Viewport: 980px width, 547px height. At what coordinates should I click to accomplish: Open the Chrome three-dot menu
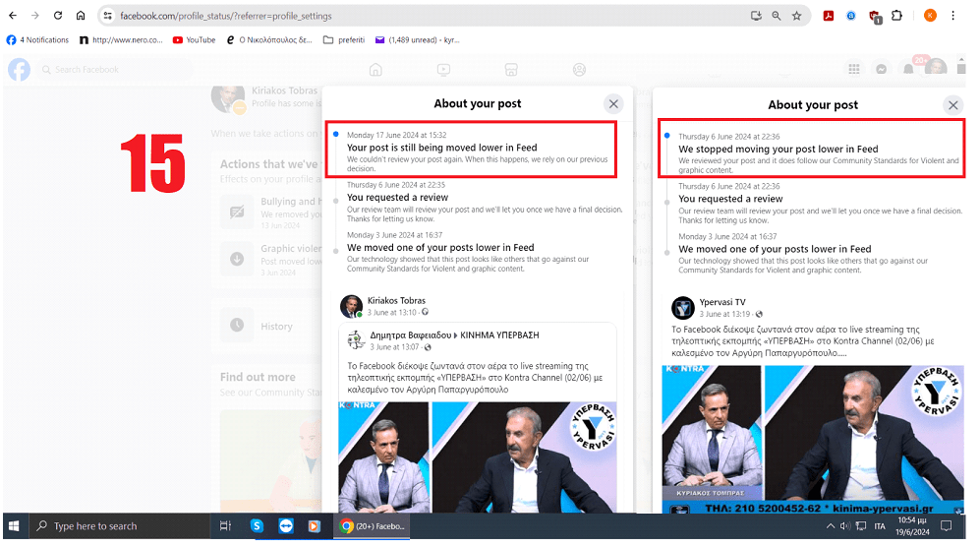(952, 16)
